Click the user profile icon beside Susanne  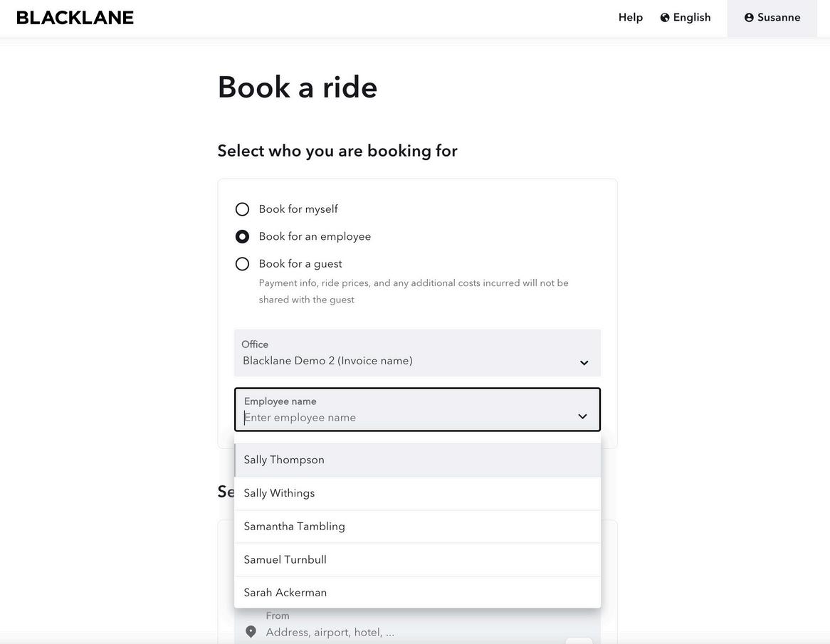point(749,18)
